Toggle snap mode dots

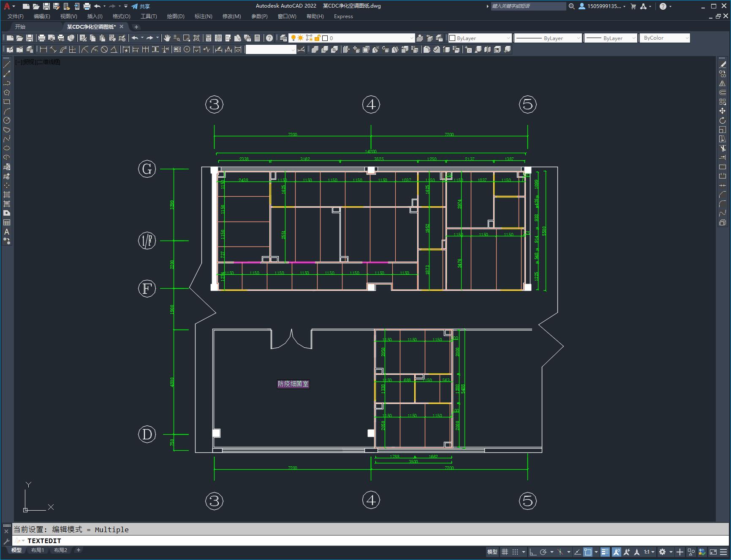point(515,552)
